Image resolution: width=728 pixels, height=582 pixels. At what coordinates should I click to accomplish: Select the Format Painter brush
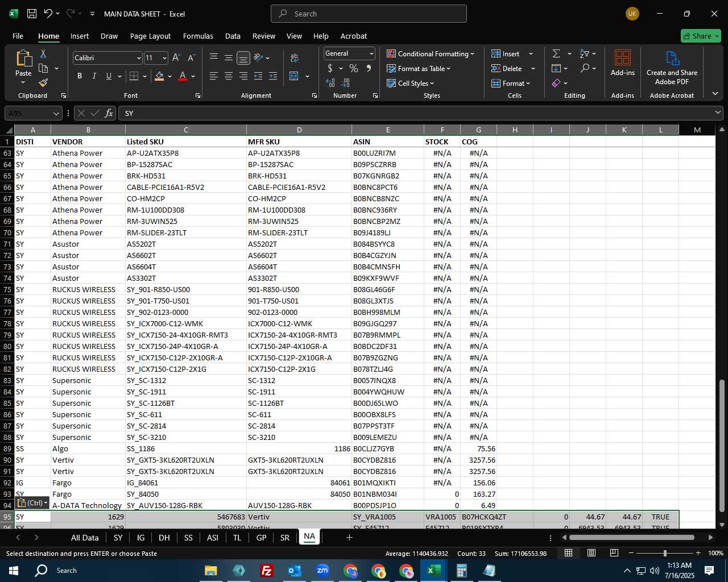43,83
